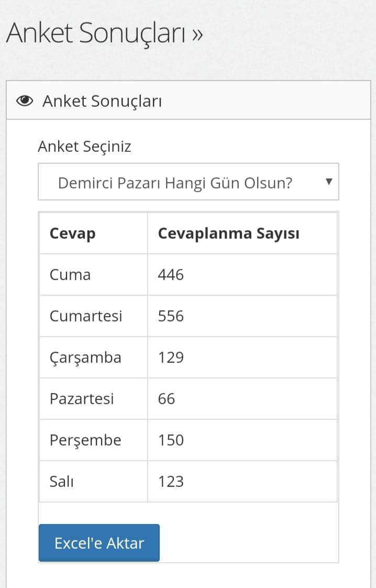Open the Anket Seçiniz survey dropdown
The image size is (376, 588).
point(188,182)
